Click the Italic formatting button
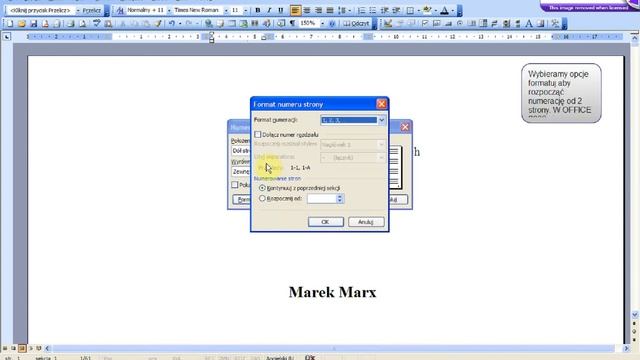 [x=269, y=10]
